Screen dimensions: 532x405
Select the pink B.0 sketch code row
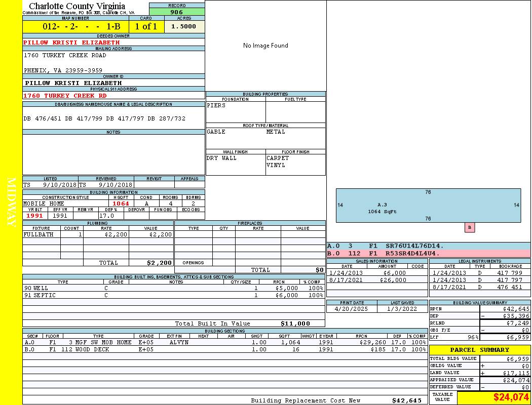428,253
